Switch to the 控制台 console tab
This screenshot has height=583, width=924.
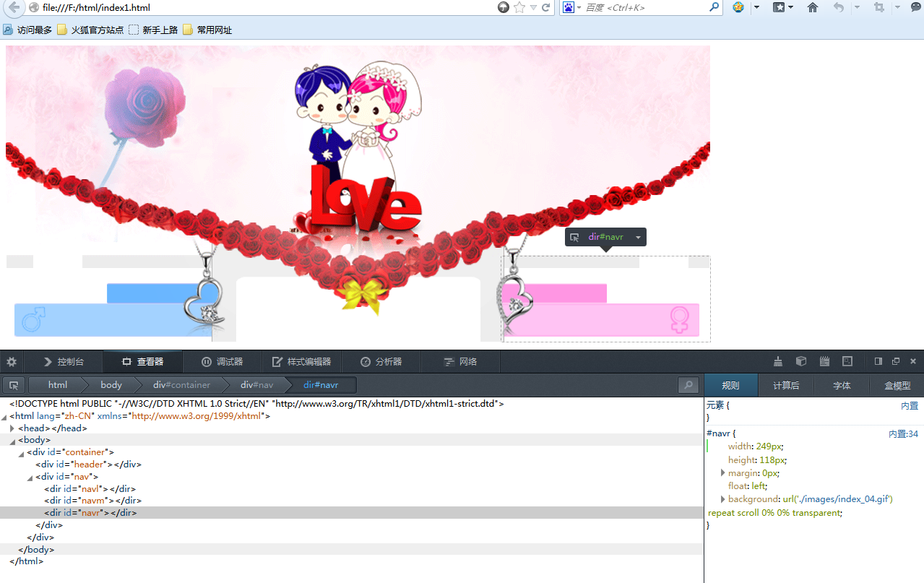click(x=64, y=361)
